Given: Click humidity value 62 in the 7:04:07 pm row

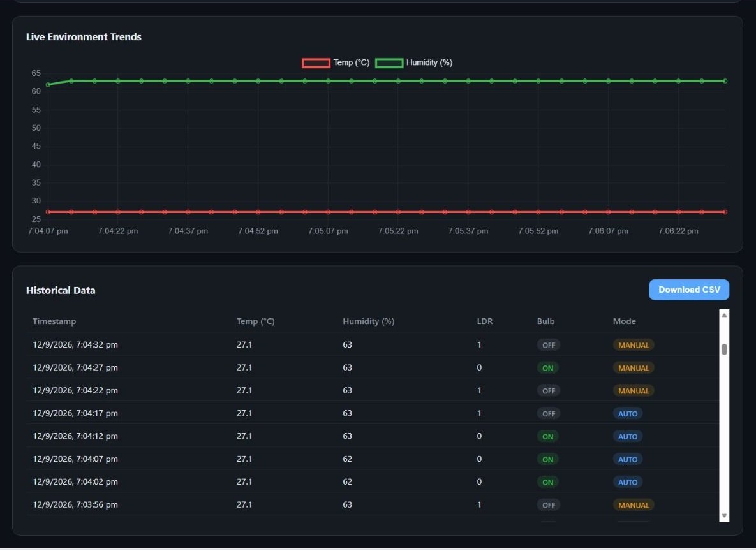Looking at the screenshot, I should coord(347,459).
